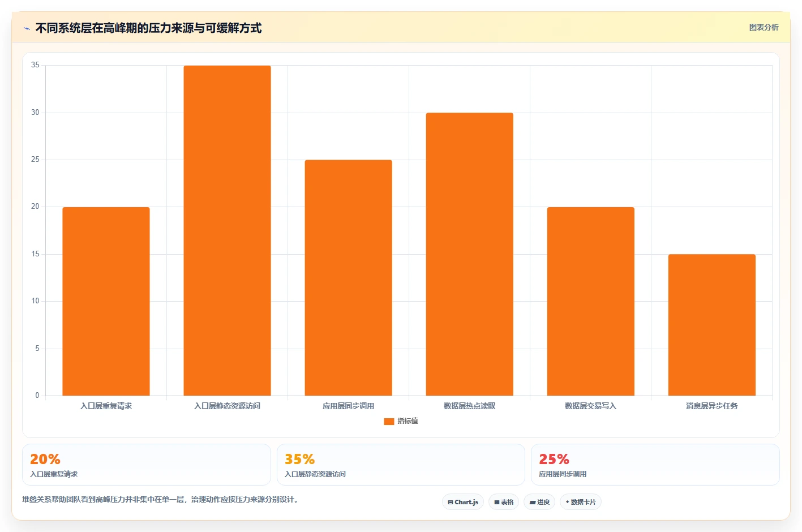Click the y-axis tick label 35

[35, 65]
